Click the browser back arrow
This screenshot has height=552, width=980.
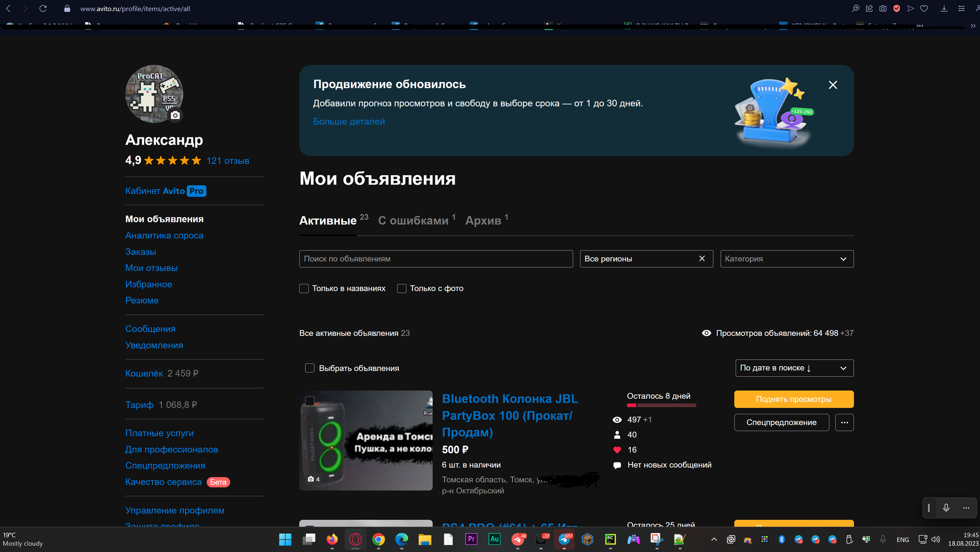[x=9, y=9]
